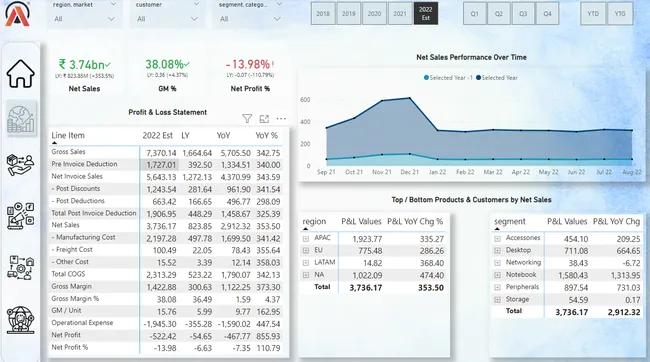
Task: Open the Home page icon in sidebar
Action: [20, 73]
